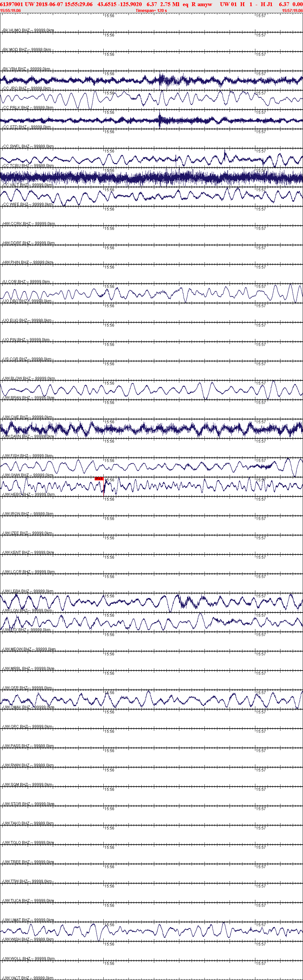Select the CC.VALT BHZ station label
Viewport: 303px width, 980px height.
click(x=28, y=185)
